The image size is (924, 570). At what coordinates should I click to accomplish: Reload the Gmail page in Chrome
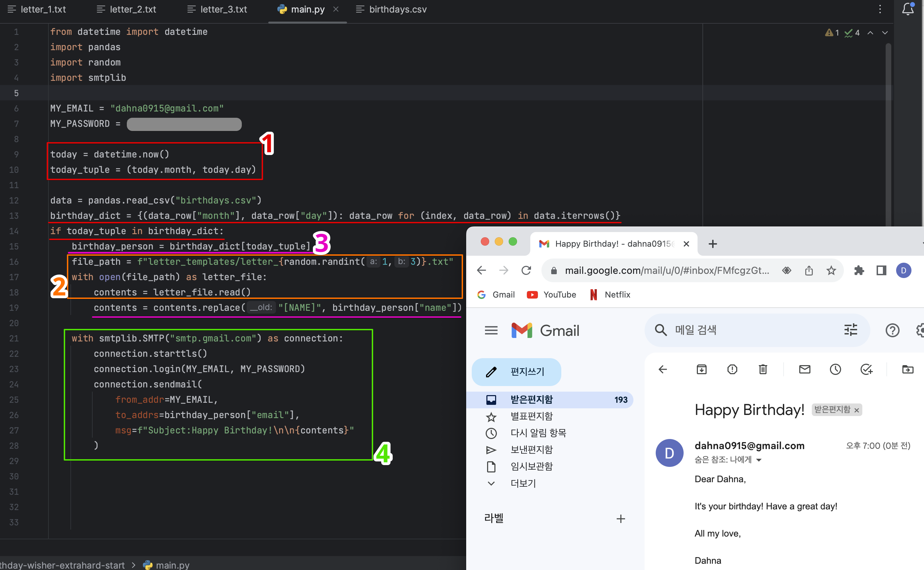click(526, 270)
